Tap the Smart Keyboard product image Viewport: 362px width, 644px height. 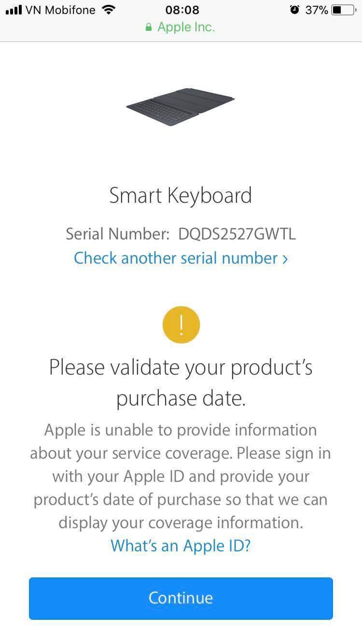(181, 106)
